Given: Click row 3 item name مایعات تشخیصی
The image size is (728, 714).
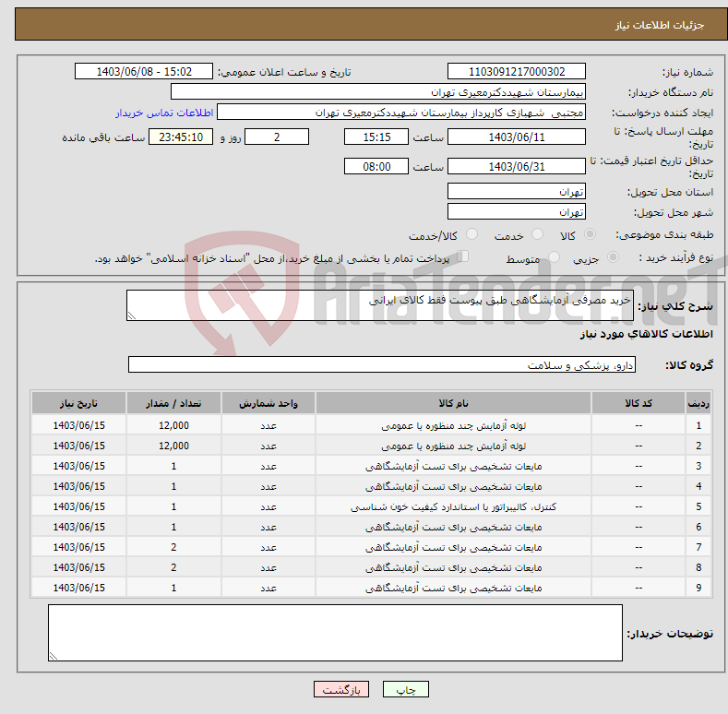Looking at the screenshot, I should pos(453,466).
